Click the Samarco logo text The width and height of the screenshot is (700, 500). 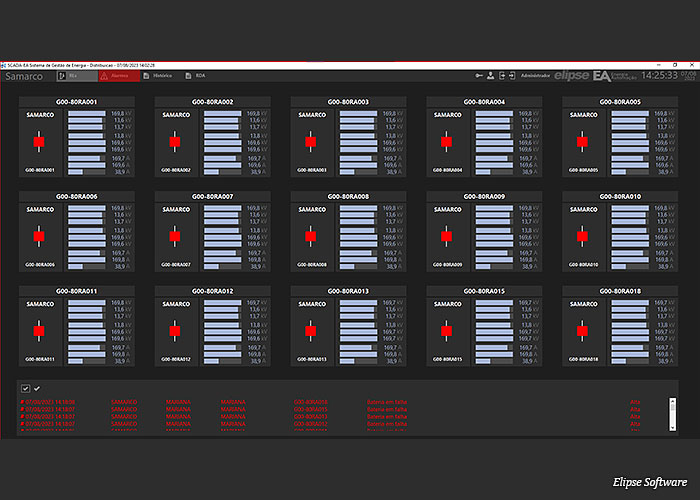coord(24,76)
